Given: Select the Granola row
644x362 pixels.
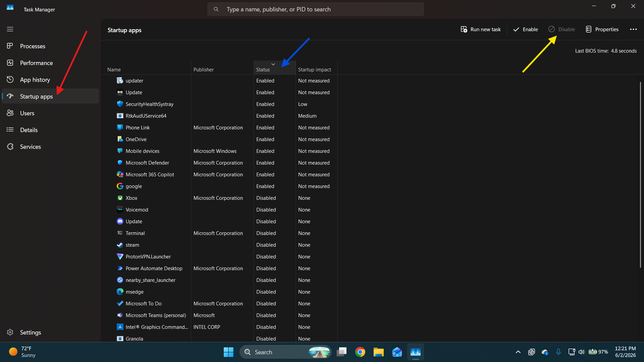Looking at the screenshot, I should 219,339.
